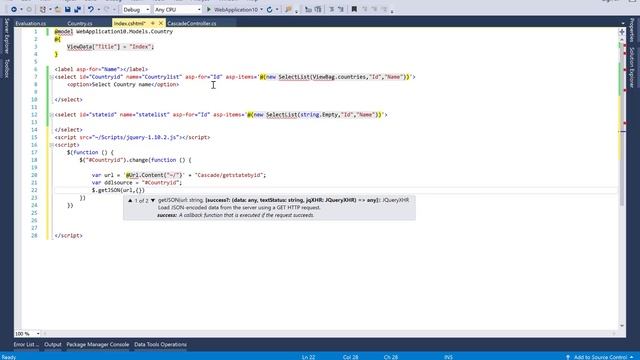Click the 'Col 28' status bar indicator
Image resolution: width=640 pixels, height=360 pixels.
click(x=350, y=357)
